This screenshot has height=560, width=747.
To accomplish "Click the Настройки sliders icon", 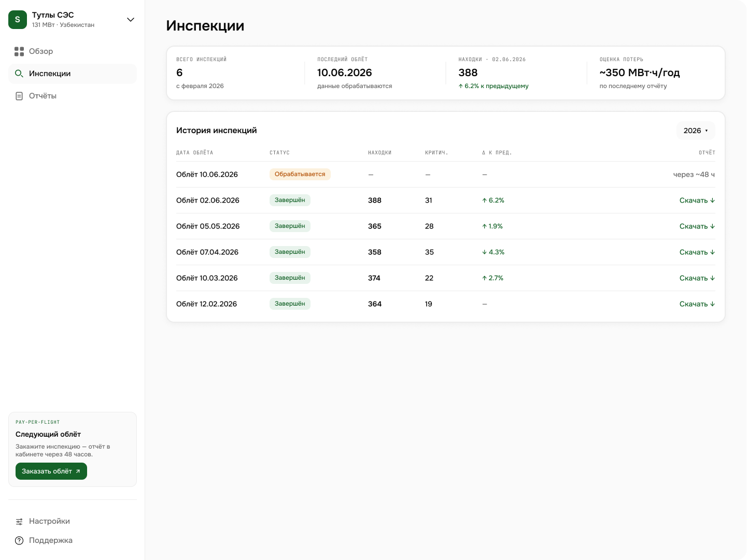I will [19, 521].
